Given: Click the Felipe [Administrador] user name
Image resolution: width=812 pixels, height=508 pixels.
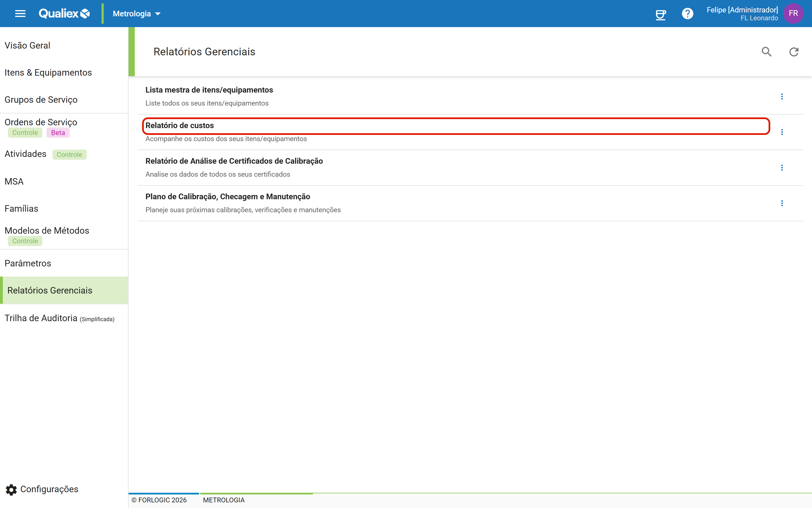Looking at the screenshot, I should point(742,10).
